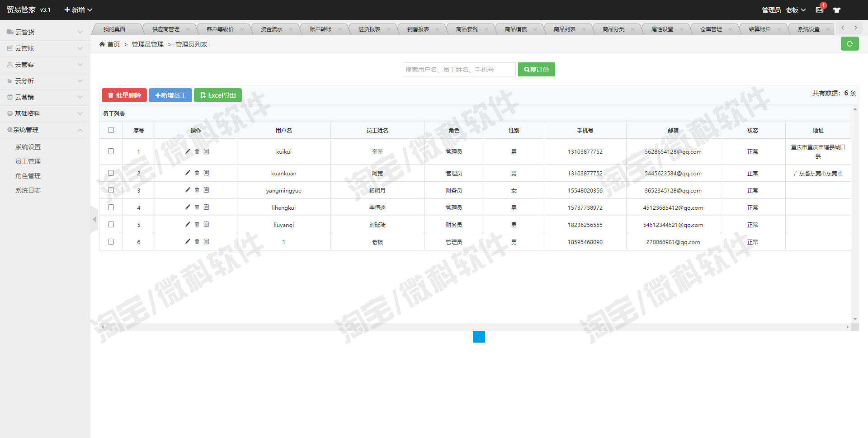The height and width of the screenshot is (438, 868).
Task: Close the 供应商管理 tab with its x
Action: tap(188, 29)
